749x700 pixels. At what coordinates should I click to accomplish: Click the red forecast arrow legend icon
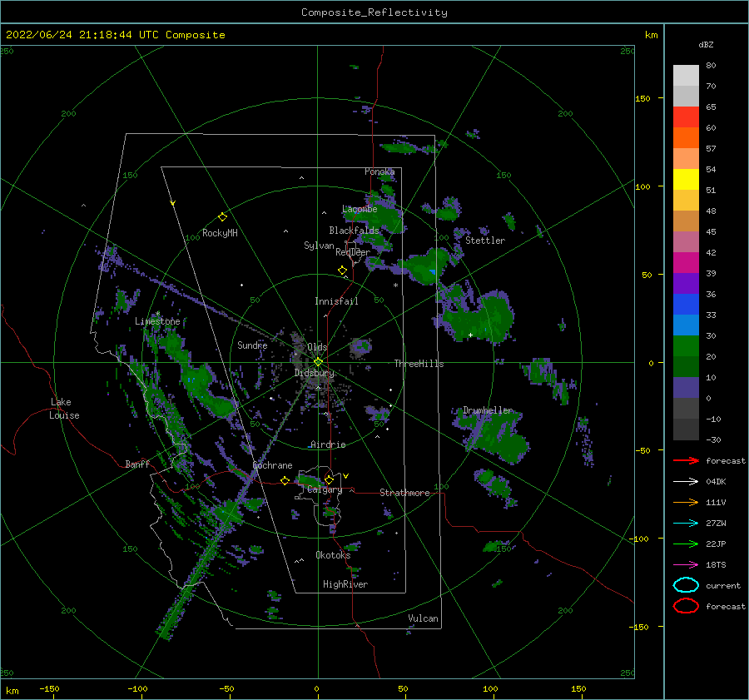click(x=686, y=460)
